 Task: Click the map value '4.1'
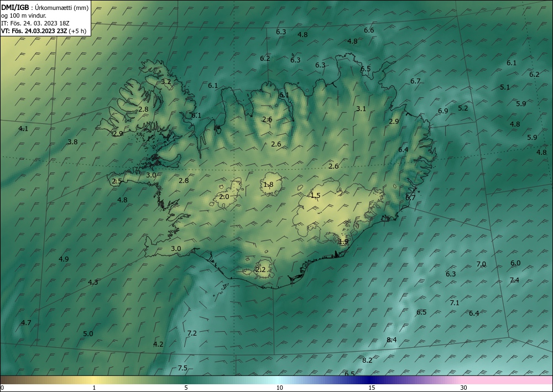tap(23, 129)
